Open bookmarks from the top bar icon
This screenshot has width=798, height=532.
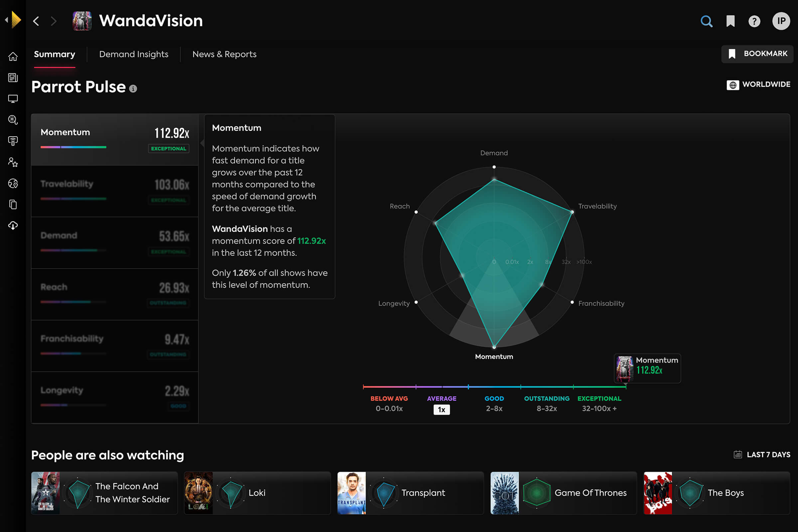pyautogui.click(x=731, y=21)
